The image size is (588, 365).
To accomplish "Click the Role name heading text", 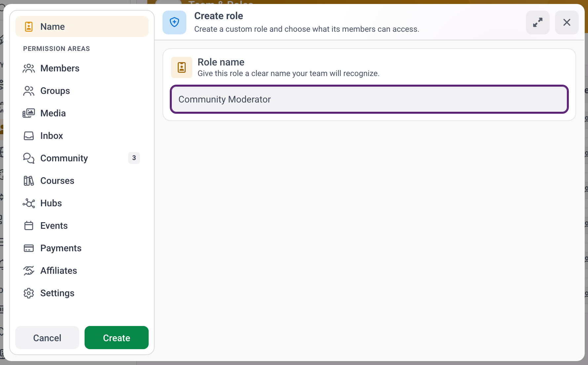I will (x=221, y=62).
